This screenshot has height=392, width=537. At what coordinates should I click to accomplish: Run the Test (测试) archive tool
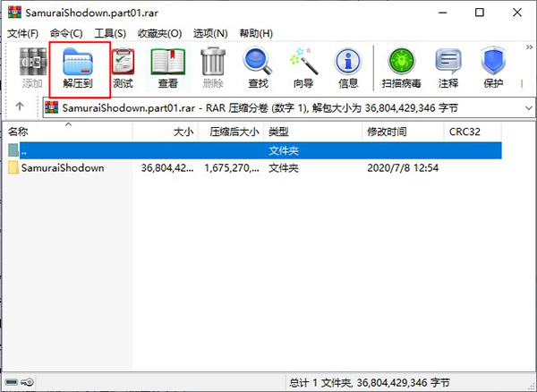tap(123, 61)
